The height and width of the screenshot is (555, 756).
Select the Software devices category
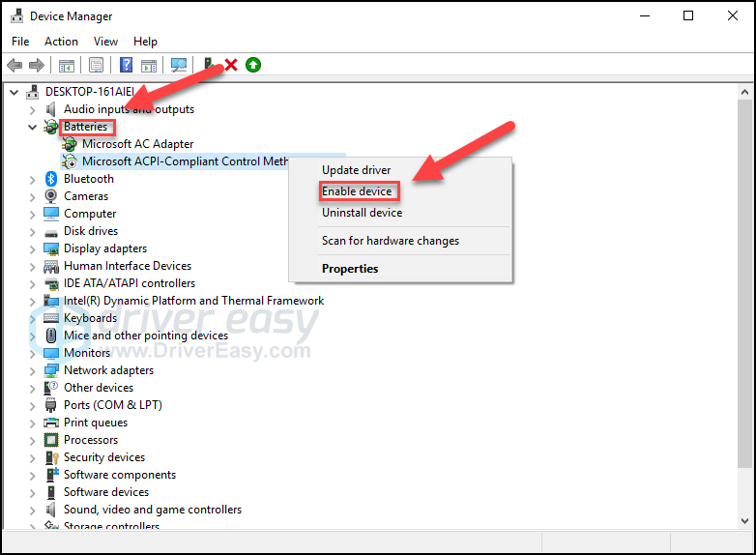tap(106, 492)
